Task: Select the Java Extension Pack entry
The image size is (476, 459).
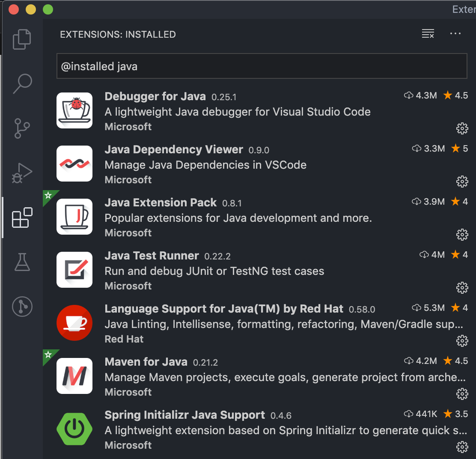Action: (161, 203)
